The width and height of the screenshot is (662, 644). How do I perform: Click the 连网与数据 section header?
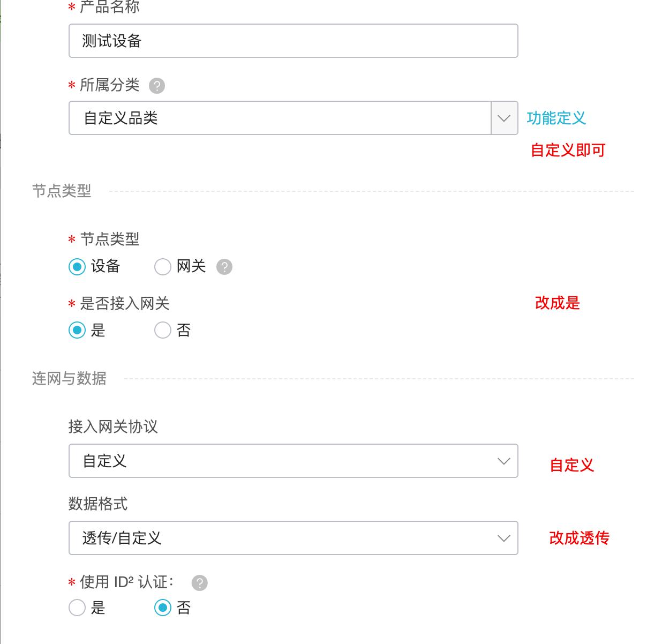tap(69, 378)
